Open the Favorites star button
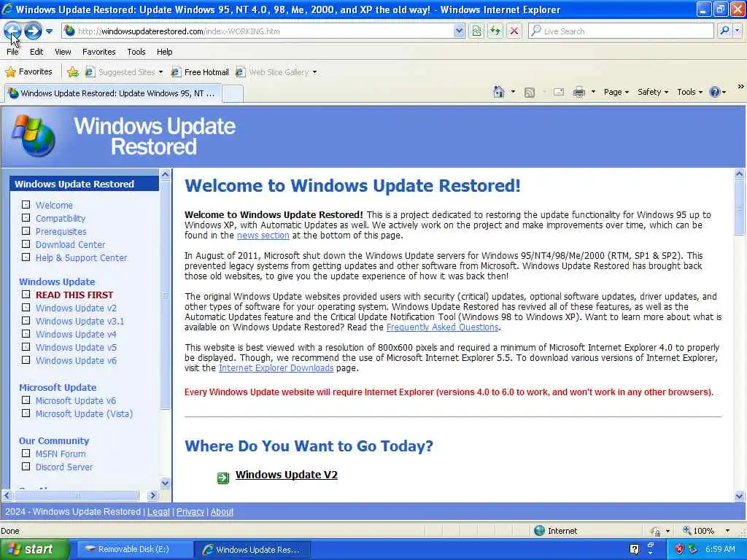Viewport: 747px width, 560px height. pos(28,72)
